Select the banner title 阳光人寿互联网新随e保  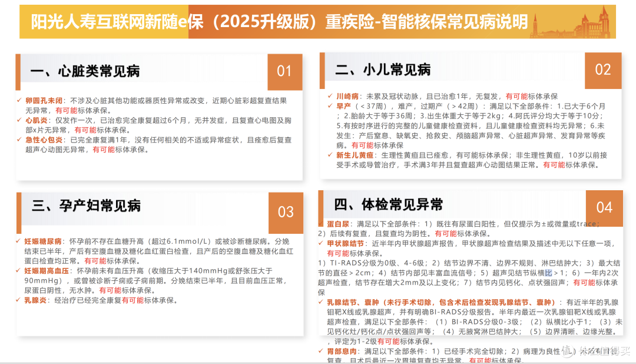pyautogui.click(x=118, y=22)
